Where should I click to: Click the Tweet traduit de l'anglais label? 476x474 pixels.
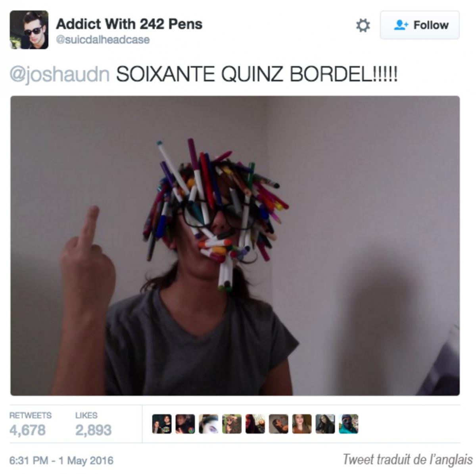(x=408, y=460)
